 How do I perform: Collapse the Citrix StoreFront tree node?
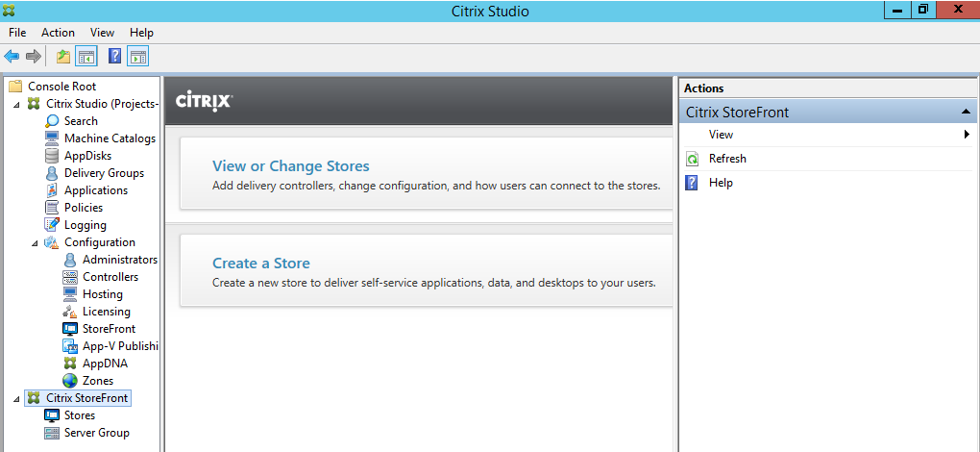(x=16, y=398)
